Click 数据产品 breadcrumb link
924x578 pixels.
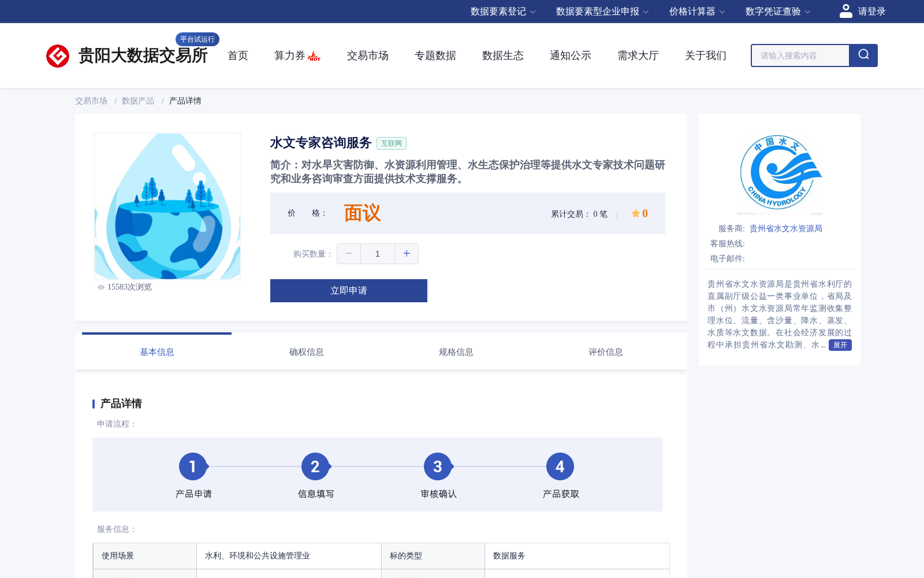(138, 101)
